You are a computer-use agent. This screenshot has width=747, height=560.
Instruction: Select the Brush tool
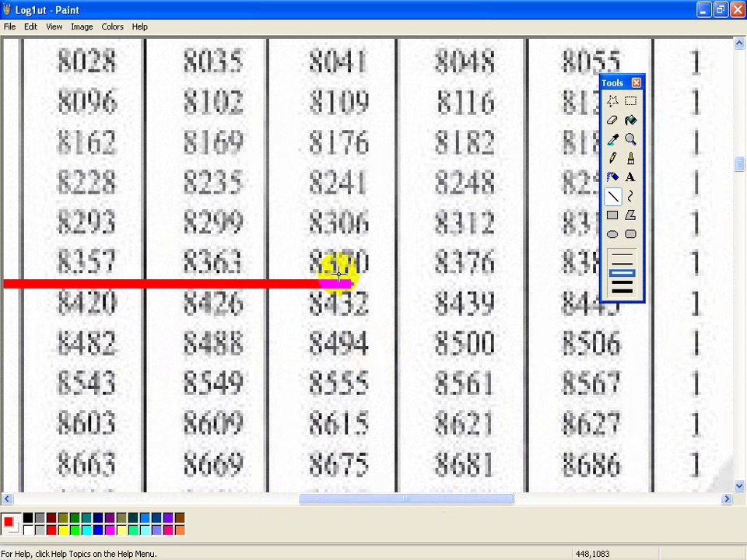630,158
